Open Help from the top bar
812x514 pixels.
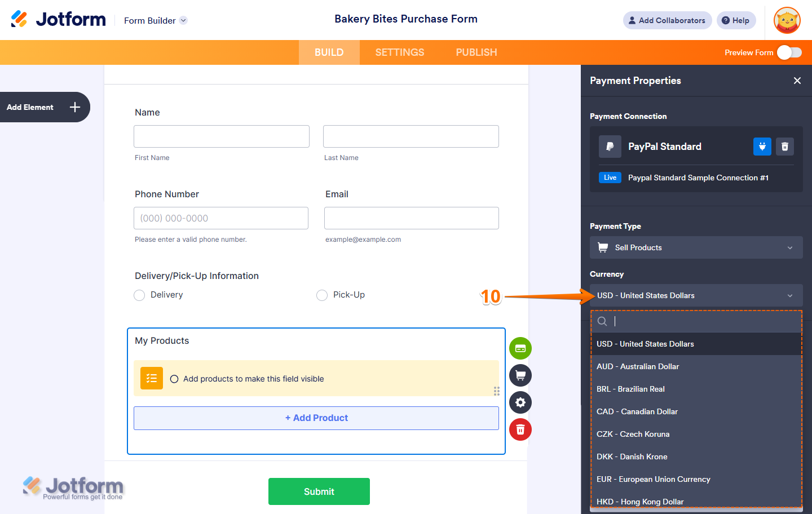click(736, 20)
